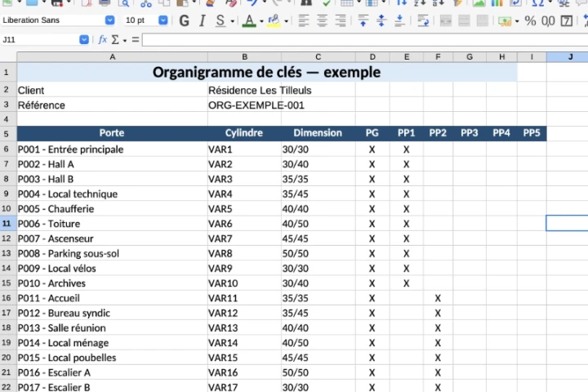The image size is (588, 392).
Task: Click the 'PP3' header cell
Action: [470, 133]
